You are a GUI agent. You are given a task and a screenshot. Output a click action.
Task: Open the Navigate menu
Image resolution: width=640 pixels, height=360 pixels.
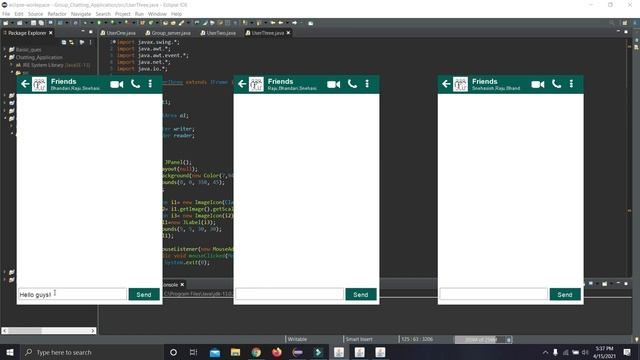coord(81,14)
